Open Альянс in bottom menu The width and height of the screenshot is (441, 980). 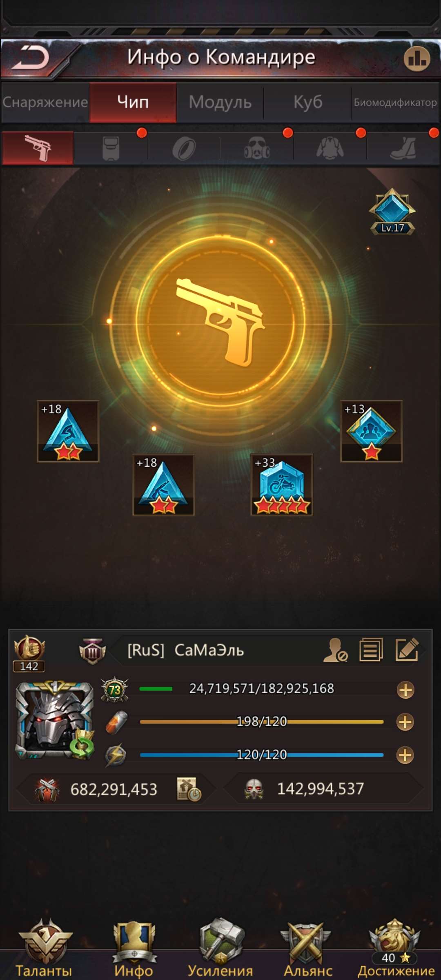click(x=308, y=947)
